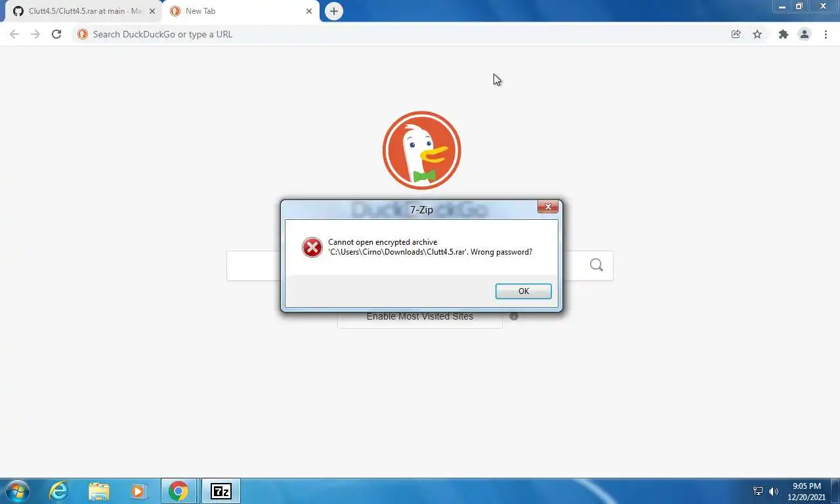Click the search magnifier icon
The image size is (840, 504).
coord(596,265)
